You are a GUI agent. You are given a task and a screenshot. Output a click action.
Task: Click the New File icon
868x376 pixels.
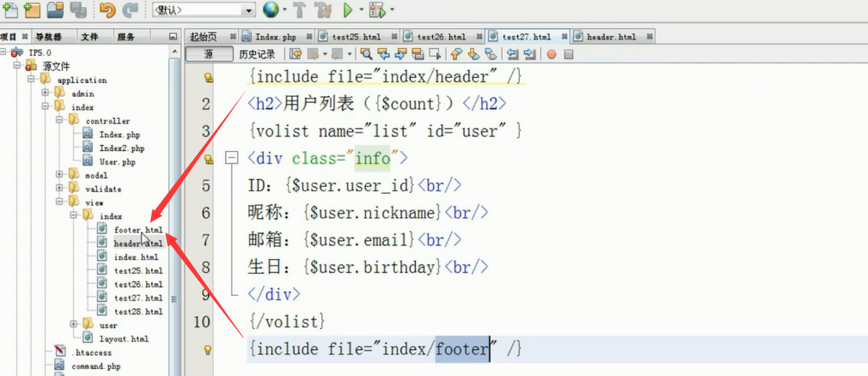coord(11,9)
